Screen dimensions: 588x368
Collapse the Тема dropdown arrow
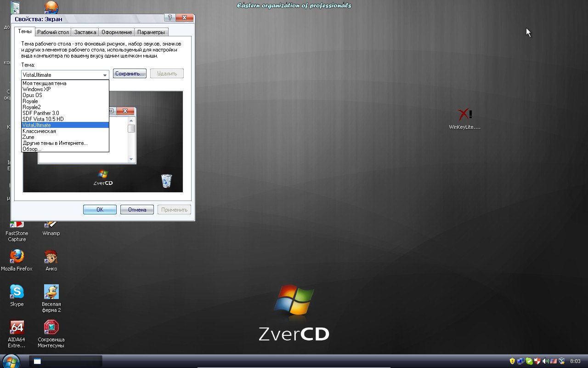tap(105, 75)
